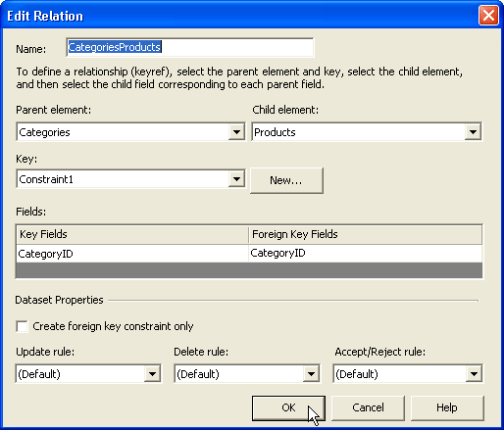504x430 pixels.
Task: Select the Foreign Key Fields column header
Action: [x=365, y=234]
